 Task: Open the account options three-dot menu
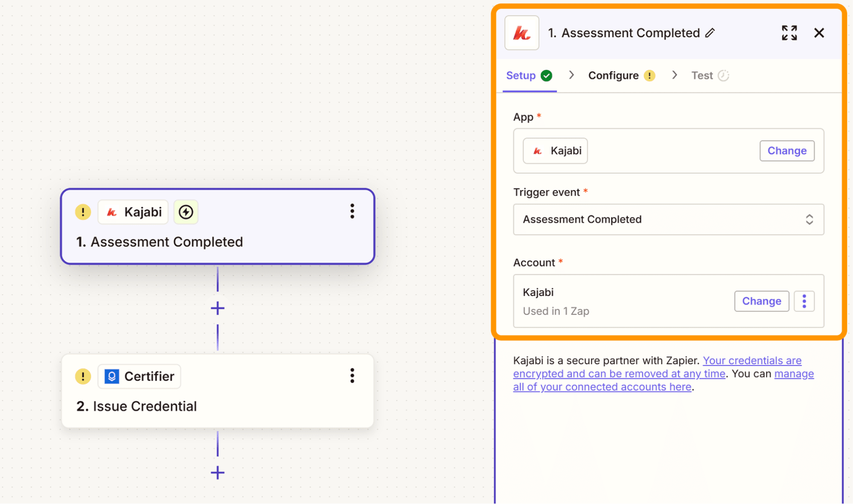[x=804, y=301]
